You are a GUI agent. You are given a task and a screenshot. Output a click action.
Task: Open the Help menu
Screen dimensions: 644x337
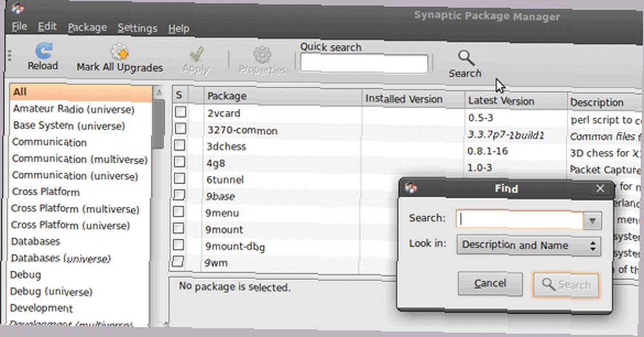click(178, 29)
